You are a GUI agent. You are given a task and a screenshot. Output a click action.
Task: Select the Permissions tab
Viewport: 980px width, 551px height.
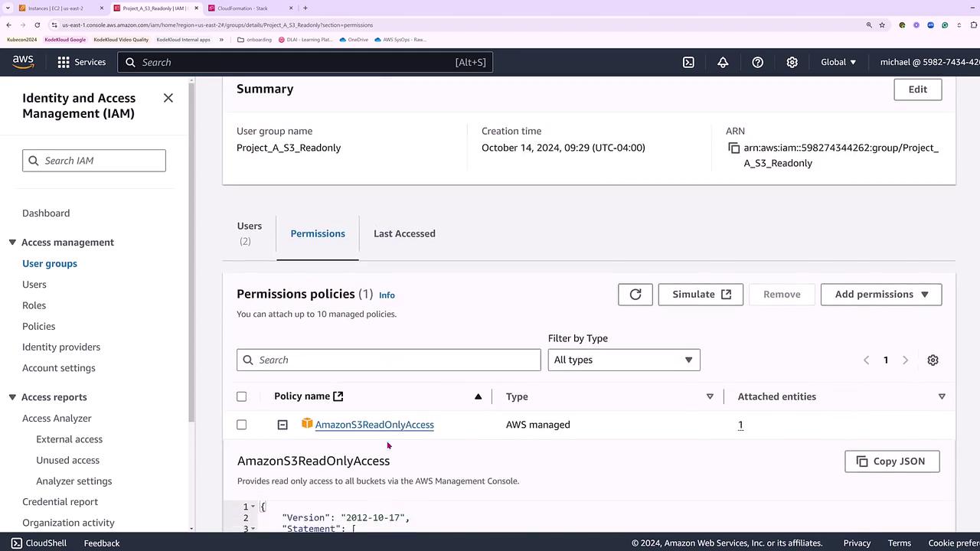click(318, 233)
